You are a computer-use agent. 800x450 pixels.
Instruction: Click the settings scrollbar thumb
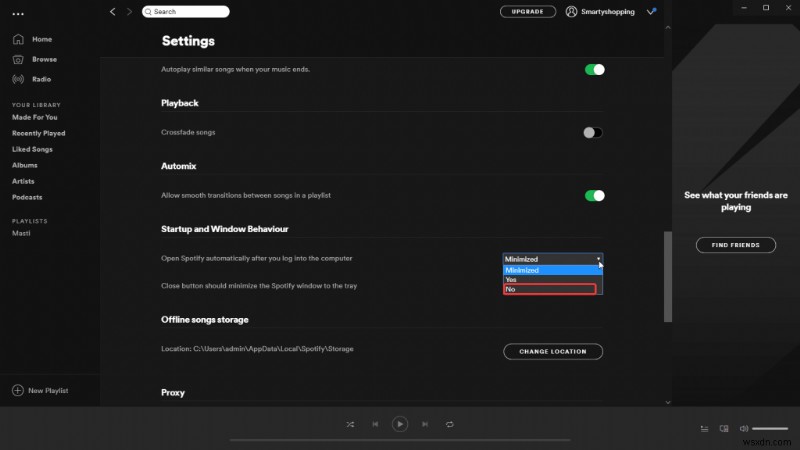(x=668, y=277)
